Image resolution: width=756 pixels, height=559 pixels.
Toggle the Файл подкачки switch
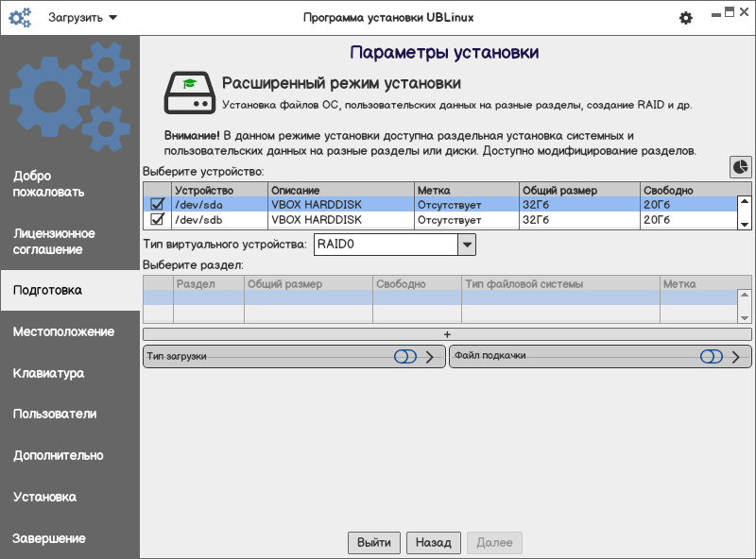pos(711,357)
